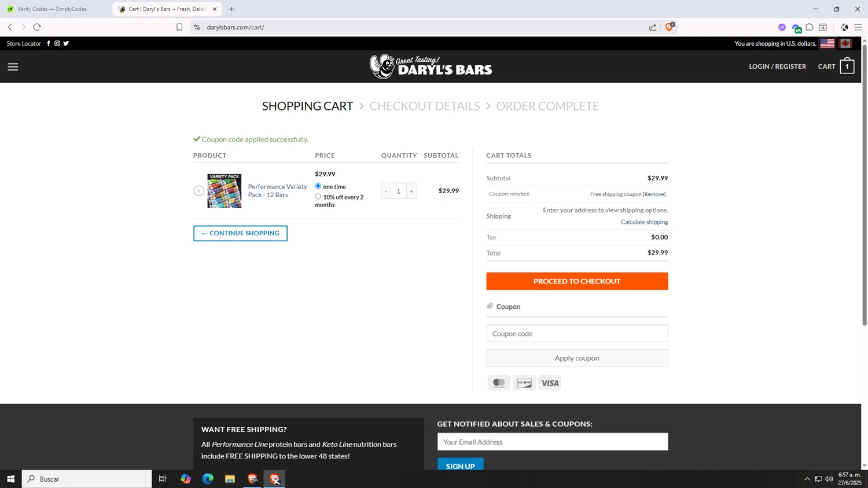
Task: Share this page icon
Action: [653, 27]
